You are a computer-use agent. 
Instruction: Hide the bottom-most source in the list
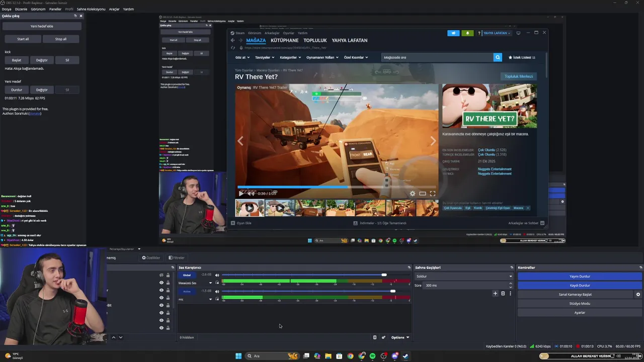162,328
